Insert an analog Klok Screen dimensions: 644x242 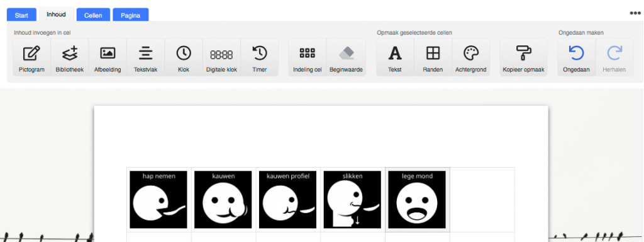[184, 57]
